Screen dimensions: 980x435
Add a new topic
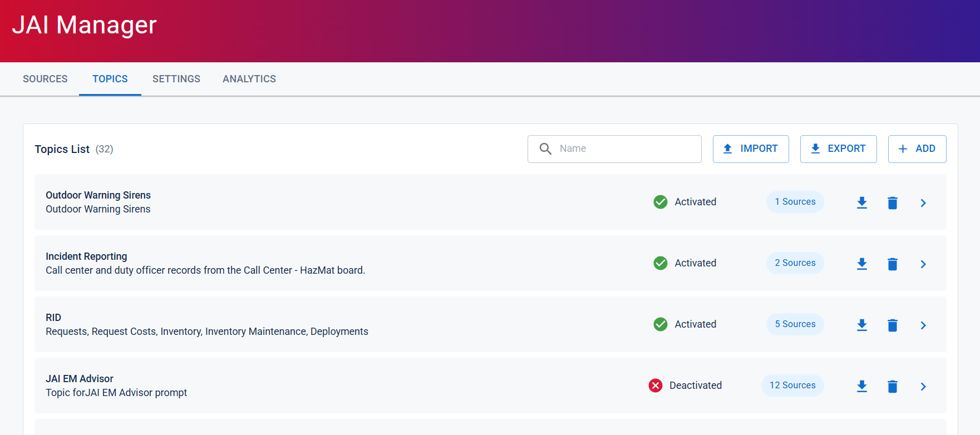coord(917,149)
